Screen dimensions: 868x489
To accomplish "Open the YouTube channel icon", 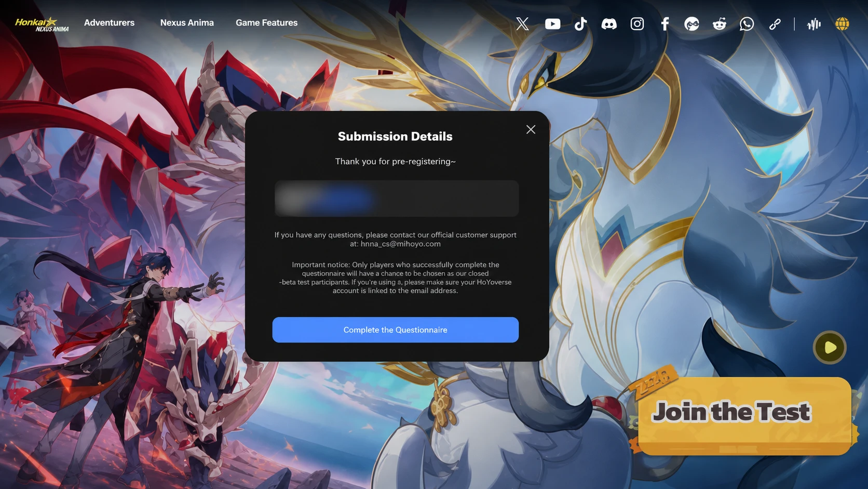I will [552, 24].
